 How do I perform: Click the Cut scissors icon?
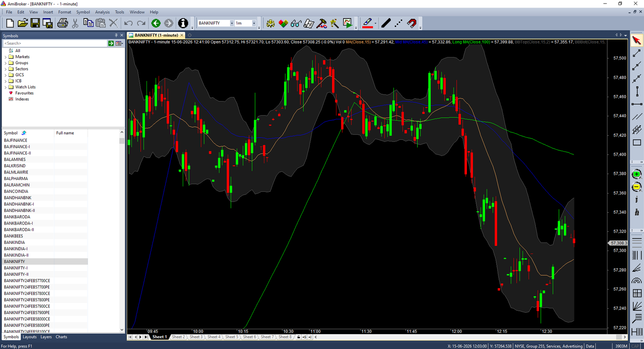(x=75, y=23)
